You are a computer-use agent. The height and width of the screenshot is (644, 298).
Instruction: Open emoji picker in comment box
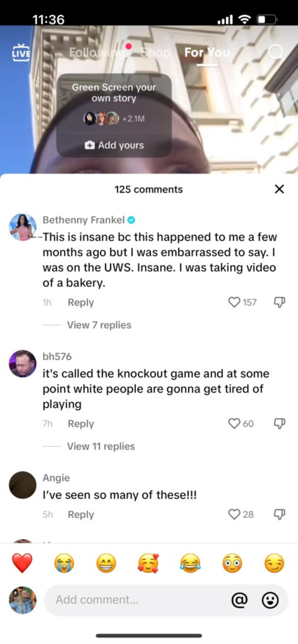pyautogui.click(x=270, y=600)
